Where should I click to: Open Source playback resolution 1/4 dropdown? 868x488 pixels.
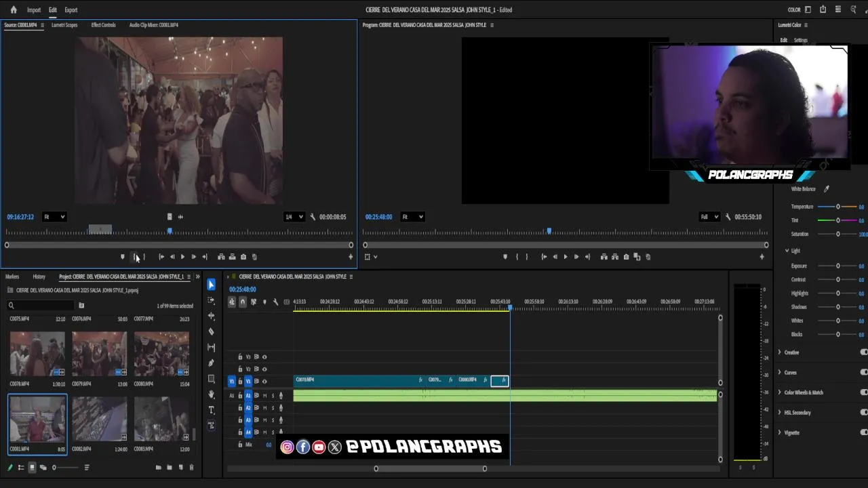pos(294,217)
